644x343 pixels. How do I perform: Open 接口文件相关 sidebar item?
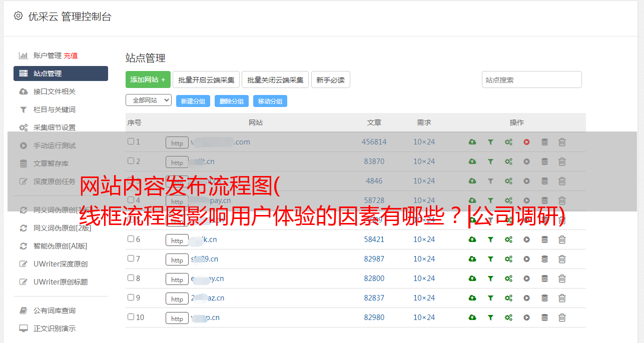coord(55,91)
